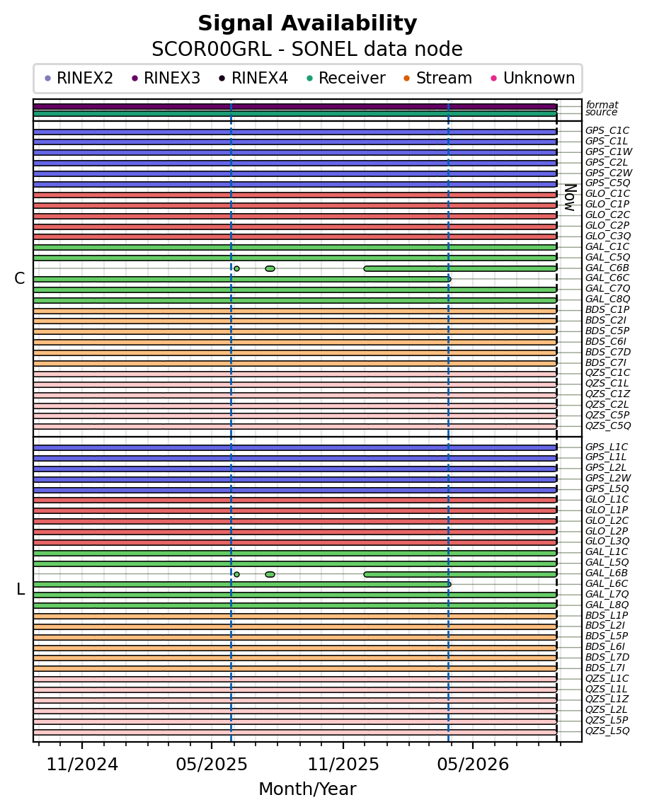This screenshot has height=812, width=647.
Task: Click the BDS_C7D signal label
Action: coord(607,352)
